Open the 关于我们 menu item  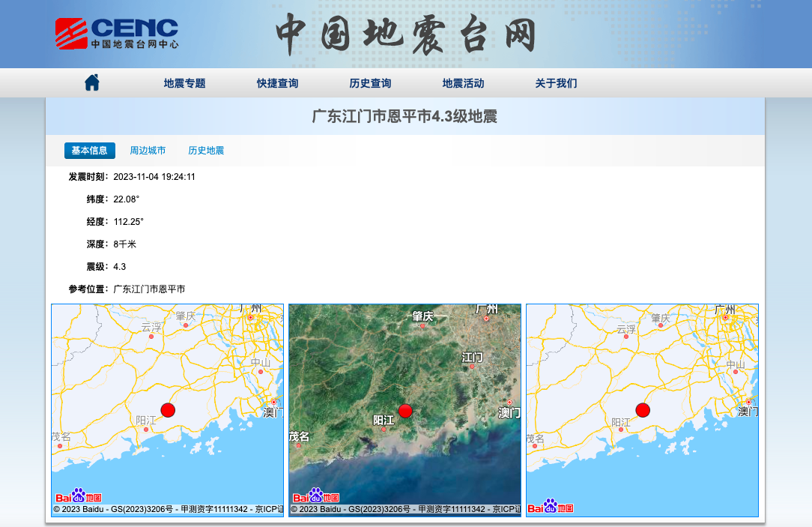coord(556,83)
